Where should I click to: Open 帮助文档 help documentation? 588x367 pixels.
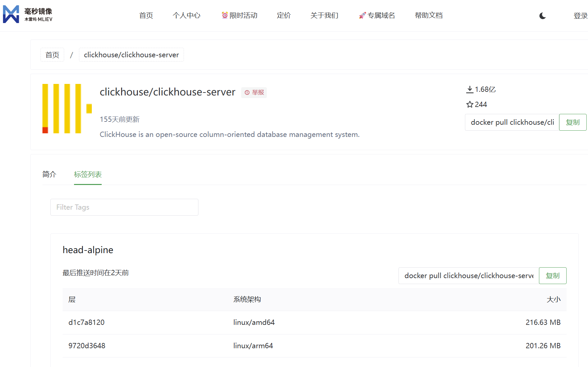429,15
